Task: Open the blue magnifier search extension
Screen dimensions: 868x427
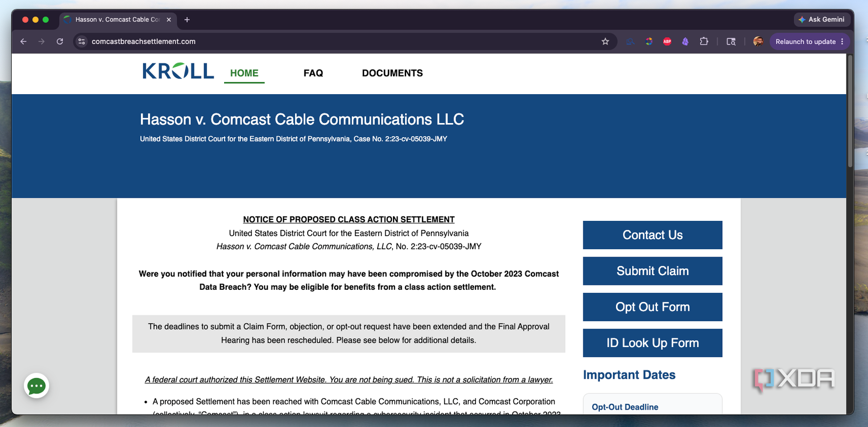Action: point(630,42)
